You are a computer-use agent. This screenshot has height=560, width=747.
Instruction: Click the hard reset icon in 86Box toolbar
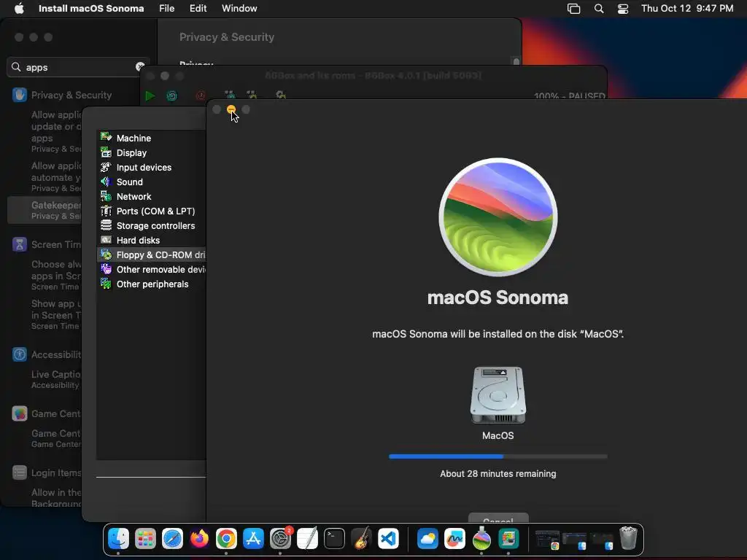172,96
